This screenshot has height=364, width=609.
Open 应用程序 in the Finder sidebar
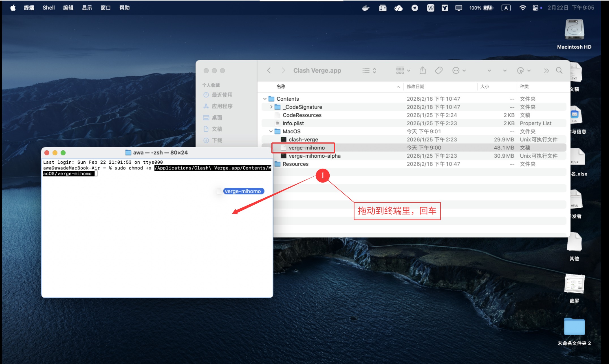218,106
